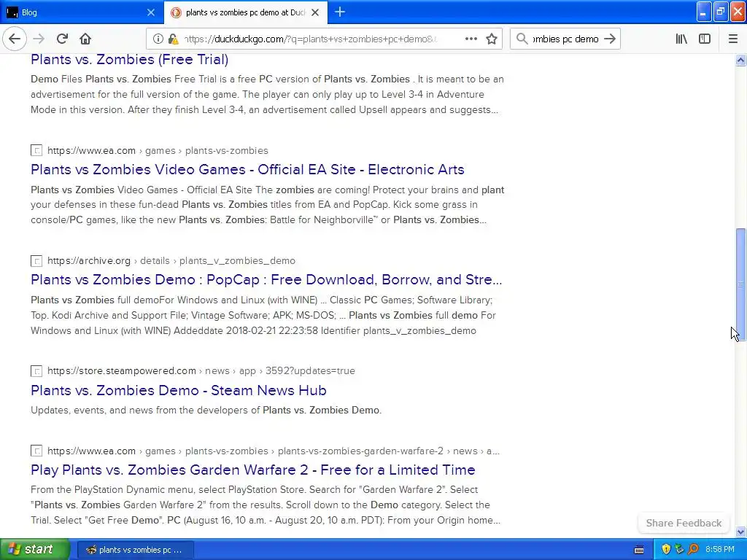
Task: Click the Forward navigation arrow
Action: coord(39,39)
